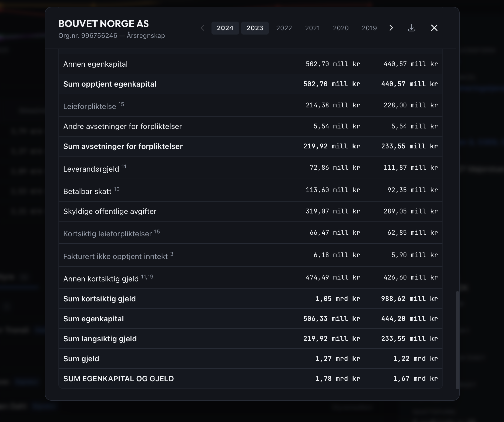
Task: Select the 2020 year tab
Action: pyautogui.click(x=341, y=28)
